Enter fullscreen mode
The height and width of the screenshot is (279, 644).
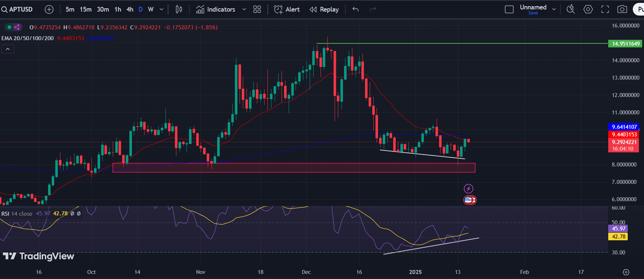coord(605,9)
